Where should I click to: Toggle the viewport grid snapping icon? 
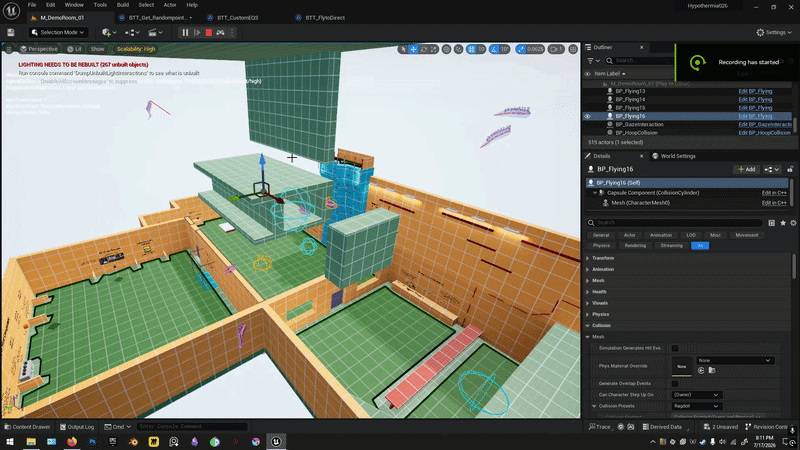click(471, 49)
